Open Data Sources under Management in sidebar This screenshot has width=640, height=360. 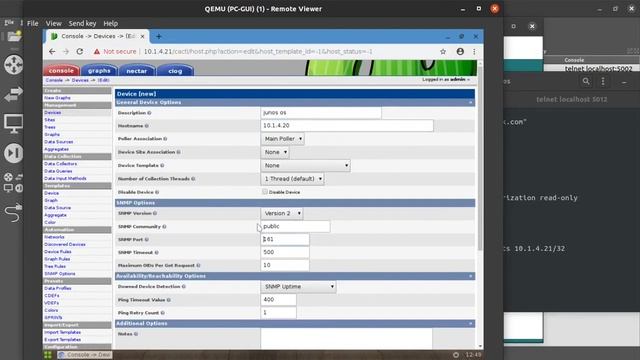[59, 142]
